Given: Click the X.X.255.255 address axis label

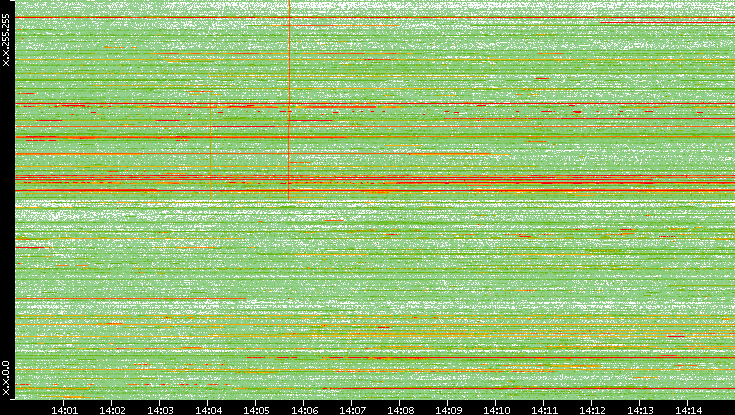Looking at the screenshot, I should pyautogui.click(x=6, y=41).
